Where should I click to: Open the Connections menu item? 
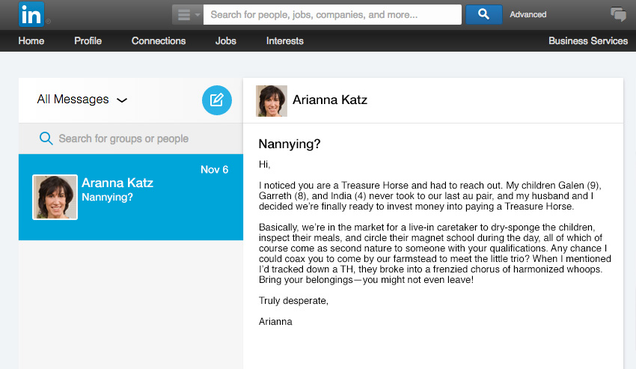pos(159,41)
